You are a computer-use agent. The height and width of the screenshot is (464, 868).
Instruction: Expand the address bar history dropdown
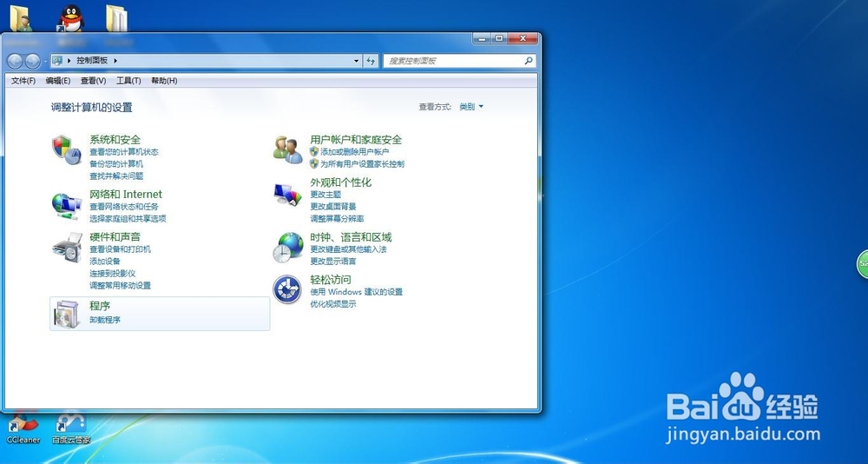357,61
